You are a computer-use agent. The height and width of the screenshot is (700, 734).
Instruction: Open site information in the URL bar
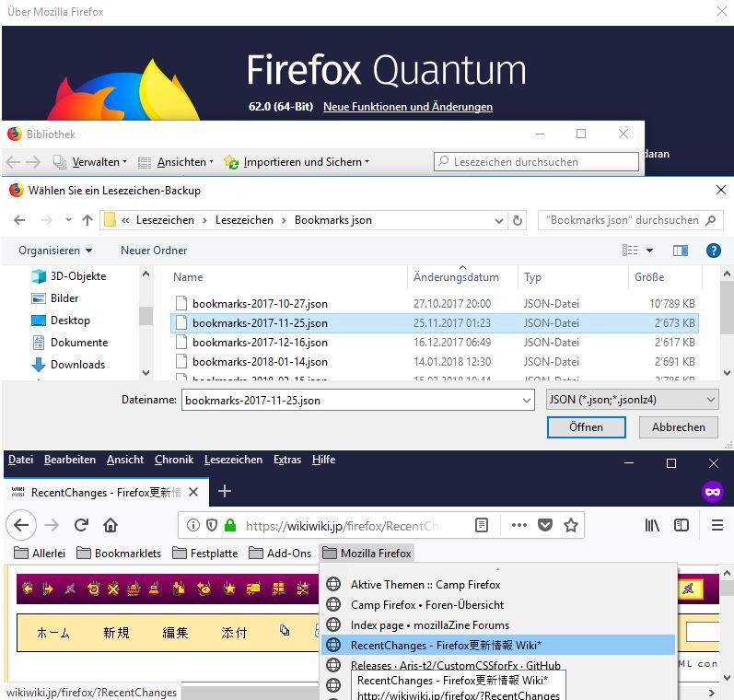193,525
